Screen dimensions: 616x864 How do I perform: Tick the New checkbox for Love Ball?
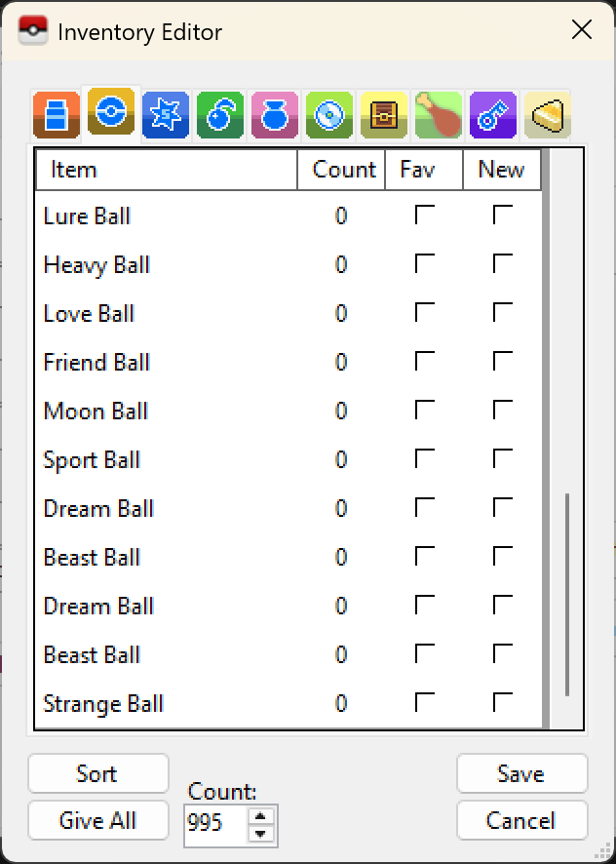(503, 313)
